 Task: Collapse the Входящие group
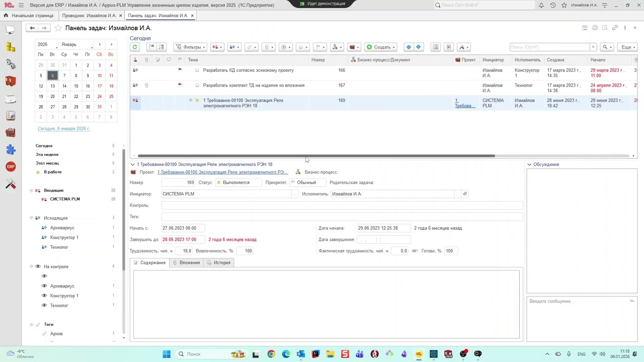click(31, 191)
